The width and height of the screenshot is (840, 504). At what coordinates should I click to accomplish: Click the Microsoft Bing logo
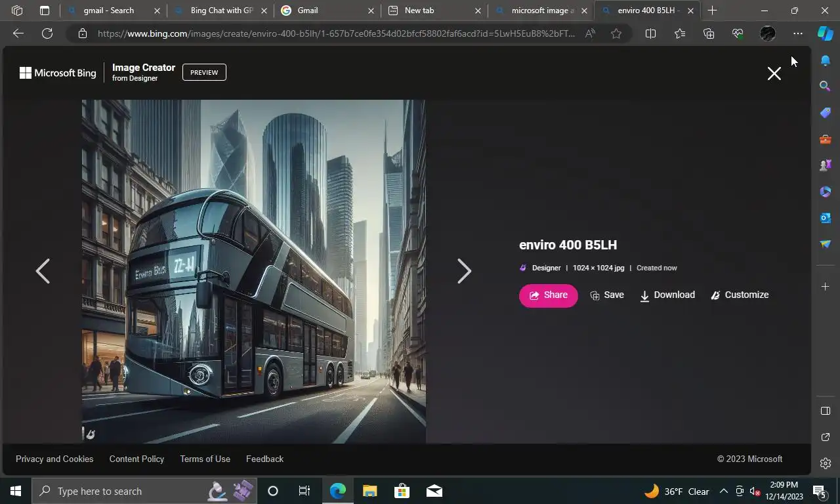58,73
